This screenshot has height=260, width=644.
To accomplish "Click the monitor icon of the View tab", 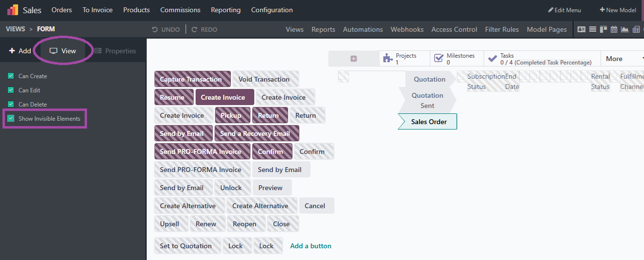I will [x=54, y=51].
